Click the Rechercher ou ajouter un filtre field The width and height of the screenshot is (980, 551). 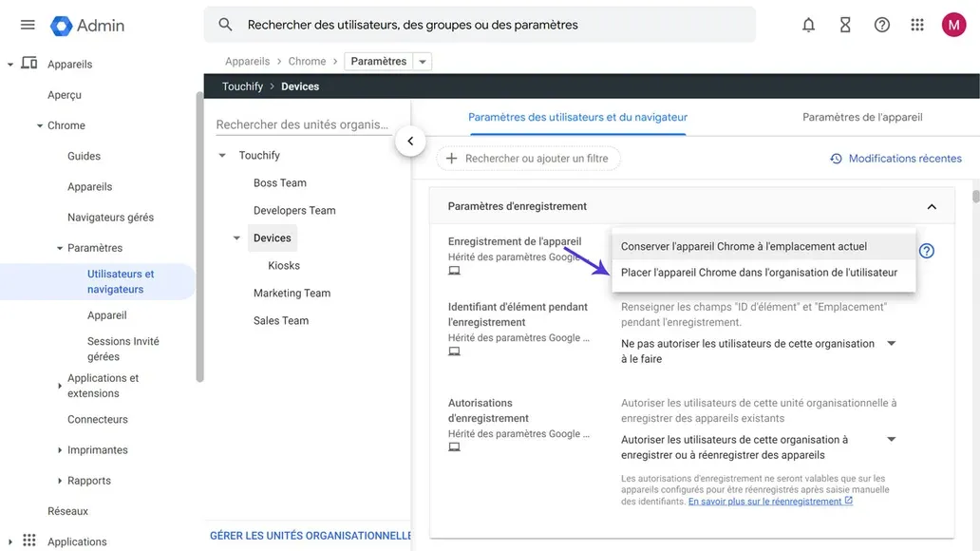pyautogui.click(x=528, y=158)
